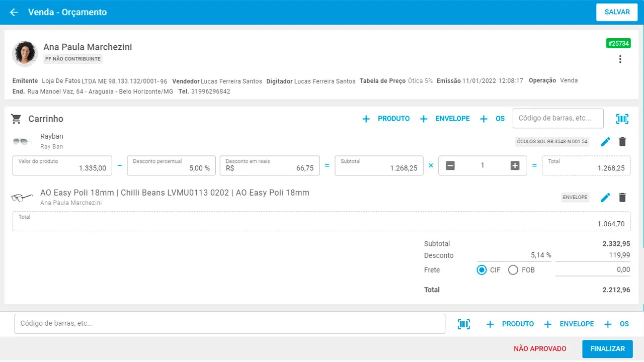Edit the AO Easy Poli envelope item
Image resolution: width=644 pixels, height=362 pixels.
[606, 198]
